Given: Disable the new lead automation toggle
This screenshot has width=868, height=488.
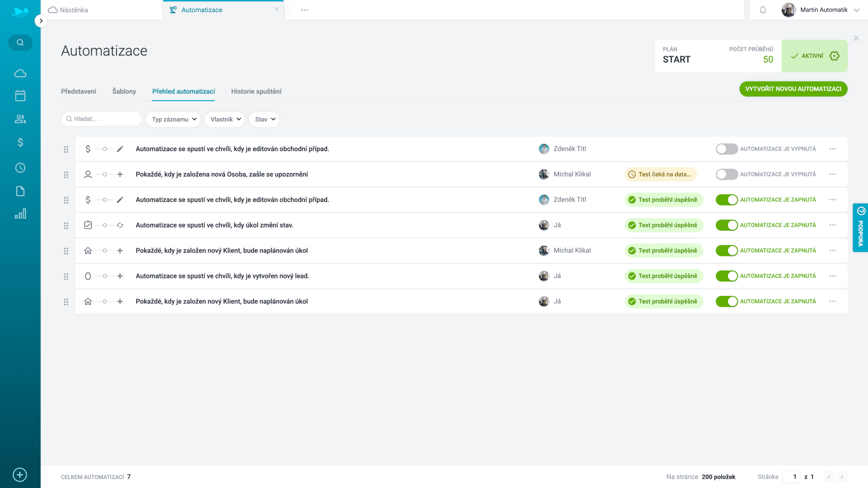Looking at the screenshot, I should 726,276.
